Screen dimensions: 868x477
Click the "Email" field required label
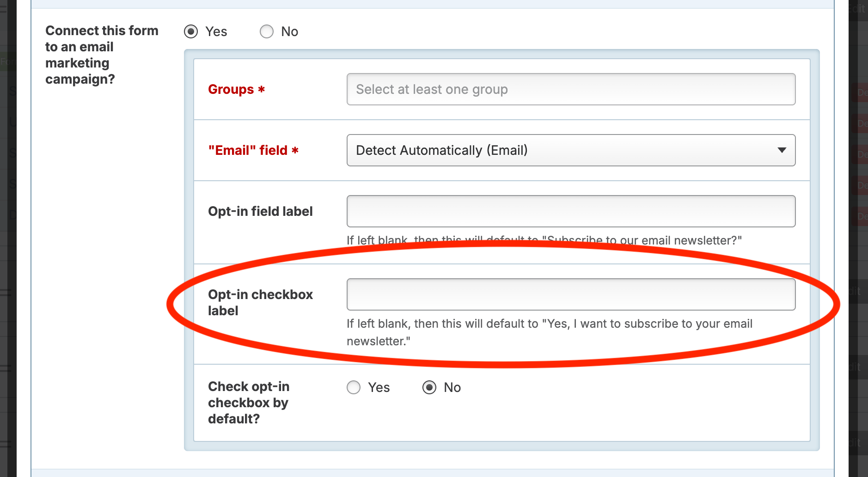click(x=253, y=150)
